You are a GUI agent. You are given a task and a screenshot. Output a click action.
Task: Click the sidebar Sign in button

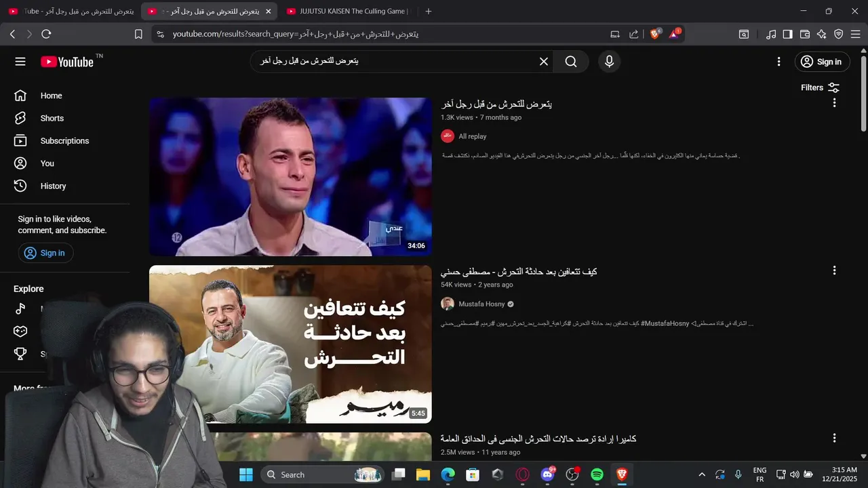(45, 253)
